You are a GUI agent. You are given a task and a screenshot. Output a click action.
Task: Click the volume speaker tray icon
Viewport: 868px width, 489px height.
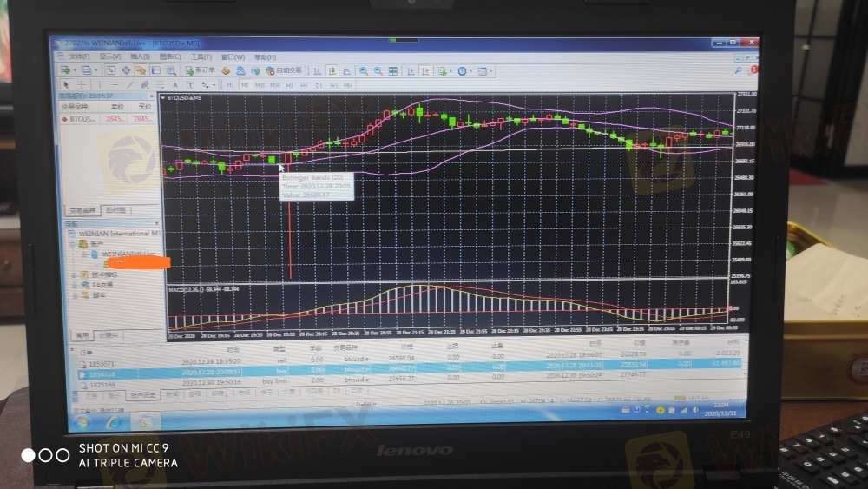696,410
